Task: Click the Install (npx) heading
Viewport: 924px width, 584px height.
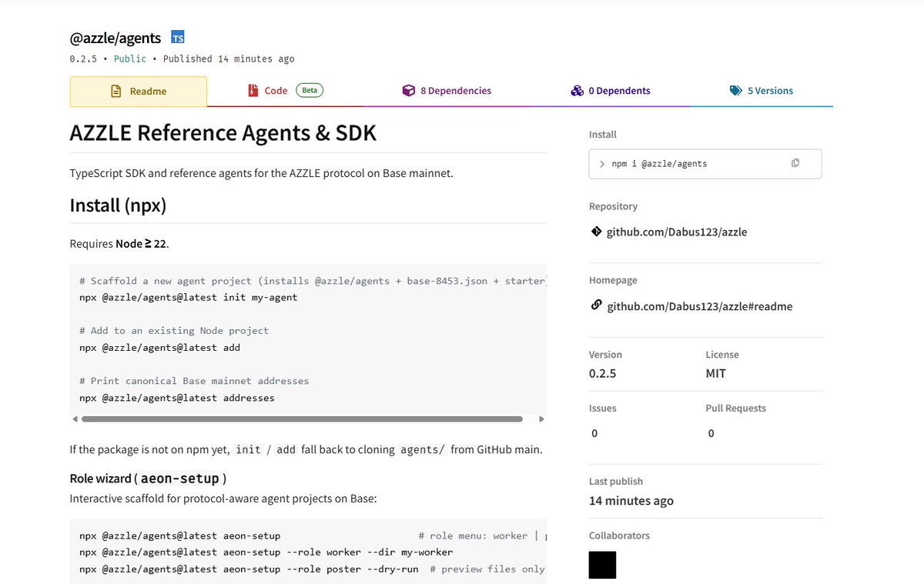Action: 118,205
